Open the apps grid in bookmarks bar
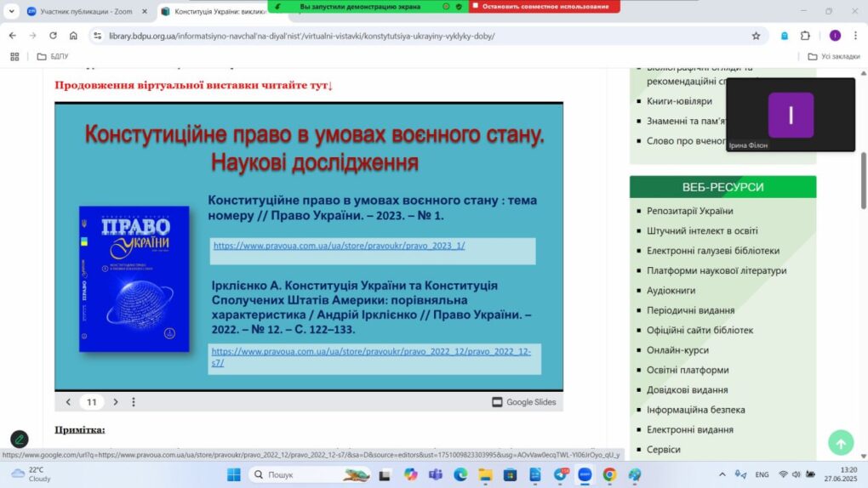 15,56
